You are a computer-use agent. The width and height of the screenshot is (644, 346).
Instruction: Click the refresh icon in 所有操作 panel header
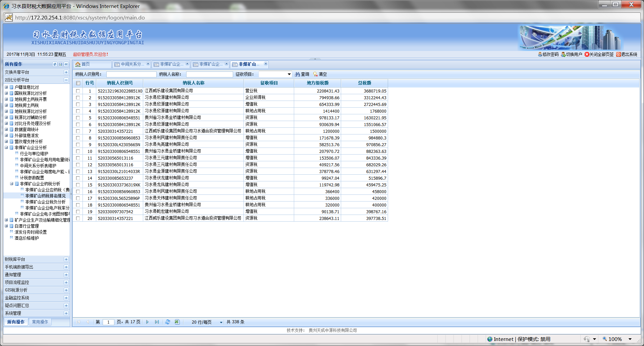55,64
